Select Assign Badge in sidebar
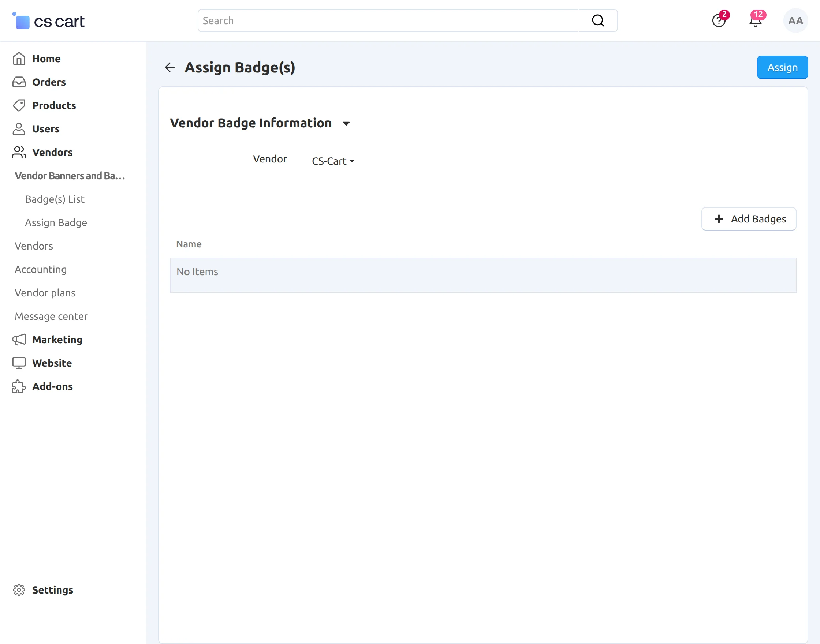The height and width of the screenshot is (644, 820). [56, 222]
